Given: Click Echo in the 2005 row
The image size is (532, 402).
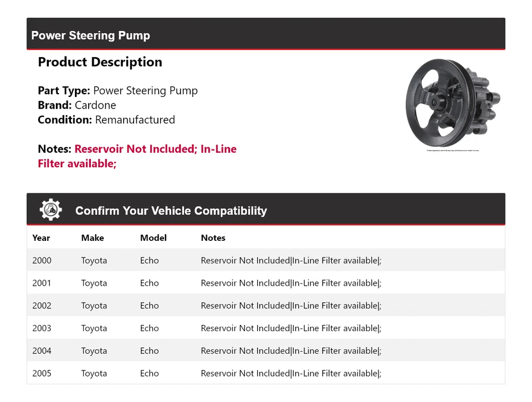Looking at the screenshot, I should pyautogui.click(x=149, y=374).
